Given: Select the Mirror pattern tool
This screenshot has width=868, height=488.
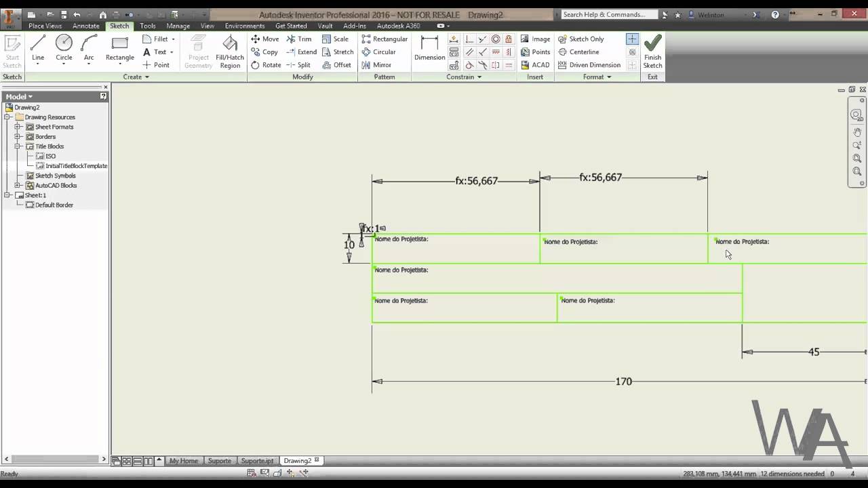Looking at the screenshot, I should tap(376, 65).
